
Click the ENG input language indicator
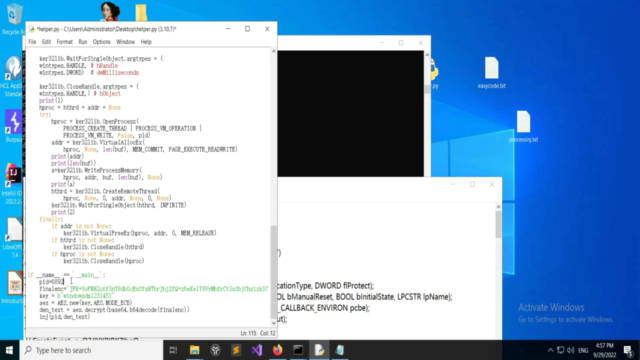click(x=583, y=350)
